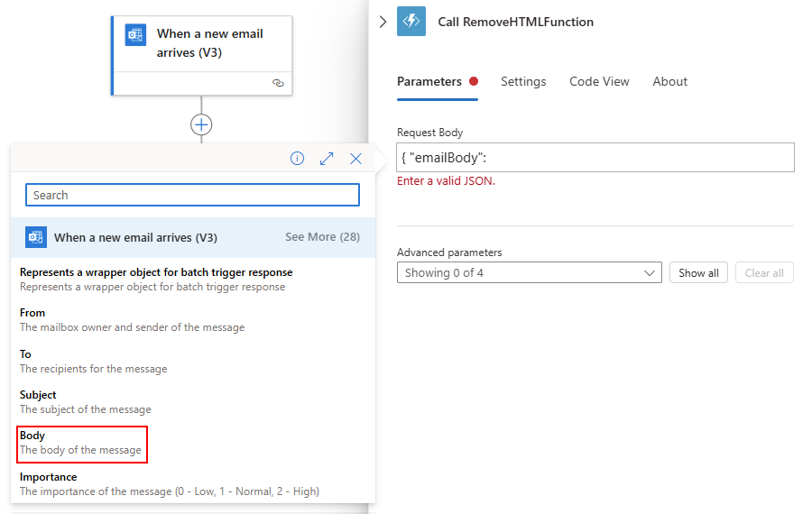Switch to the Settings tab
The width and height of the screenshot is (812, 514).
click(x=523, y=81)
